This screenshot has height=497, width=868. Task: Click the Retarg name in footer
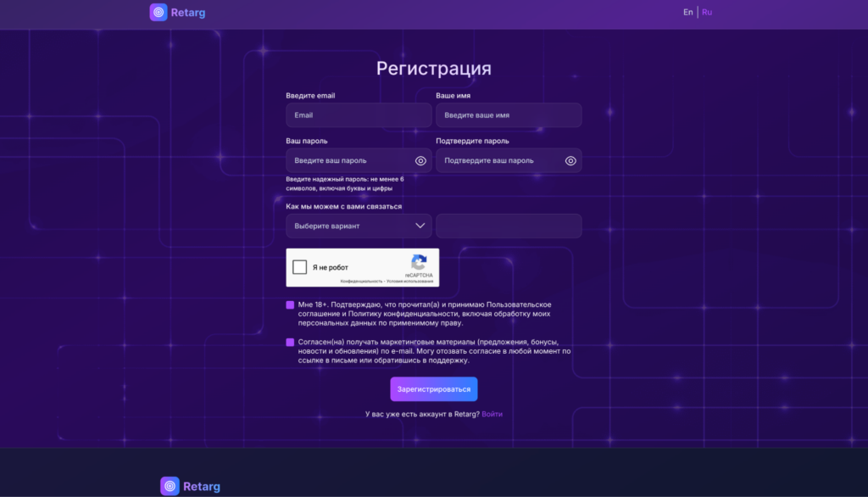click(202, 487)
